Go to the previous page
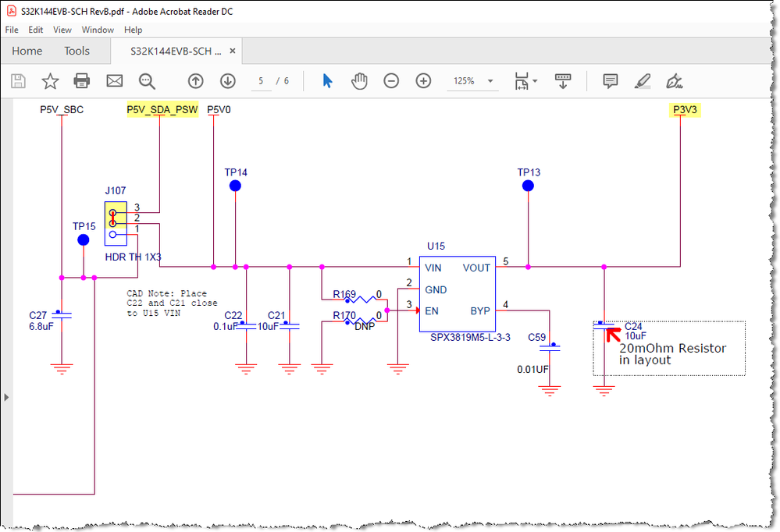 click(x=195, y=80)
